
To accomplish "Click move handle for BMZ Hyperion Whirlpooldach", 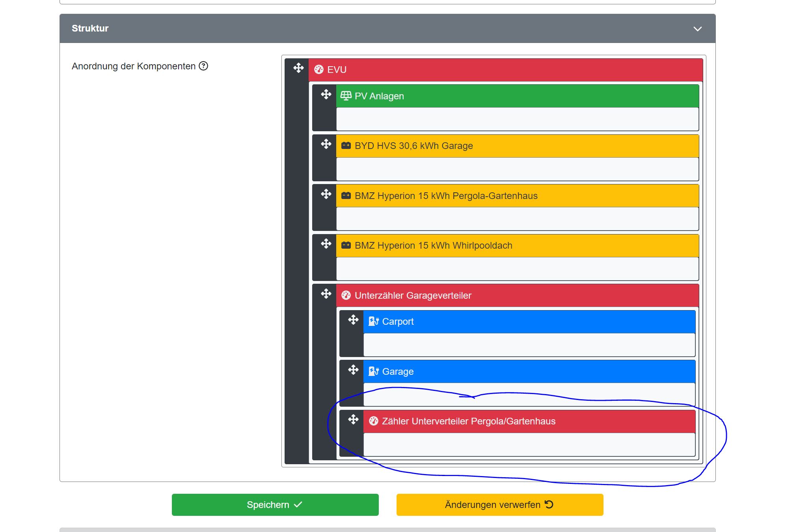I will [326, 244].
